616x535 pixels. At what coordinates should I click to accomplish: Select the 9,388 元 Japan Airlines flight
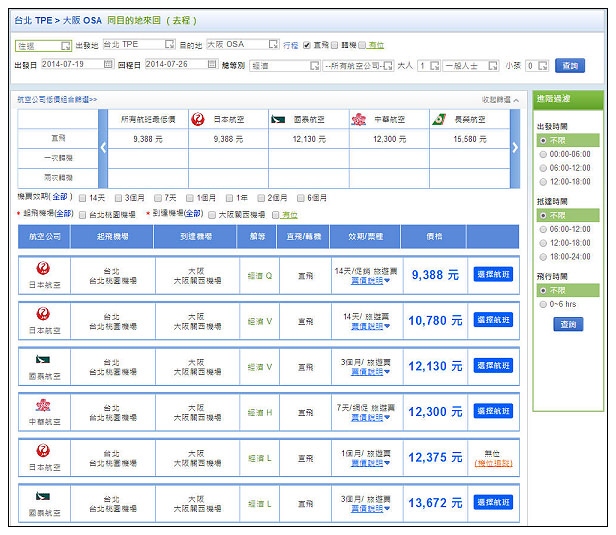pyautogui.click(x=492, y=274)
